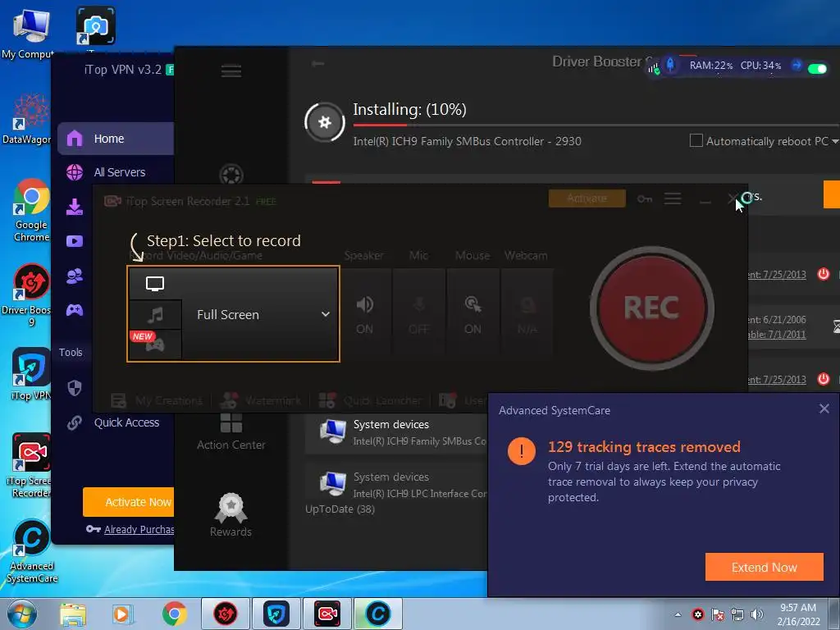Open Screen Recorder hamburger menu
The height and width of the screenshot is (630, 840).
tap(673, 199)
